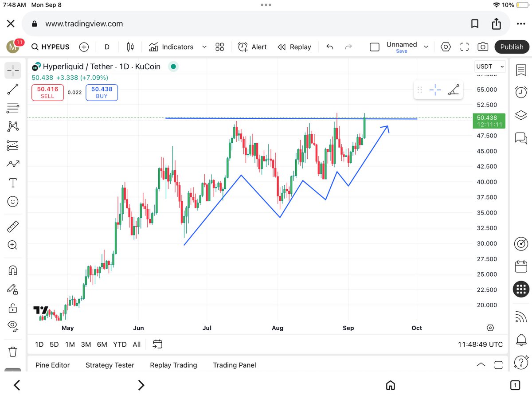Toggle stay in drawing mode
Viewport: 532px width, 399px height.
pyautogui.click(x=13, y=289)
